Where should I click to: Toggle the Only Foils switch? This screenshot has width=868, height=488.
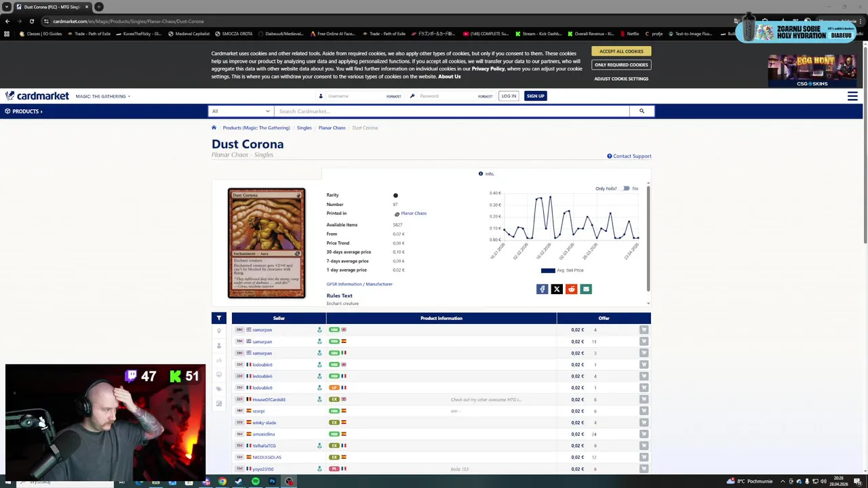(x=626, y=188)
